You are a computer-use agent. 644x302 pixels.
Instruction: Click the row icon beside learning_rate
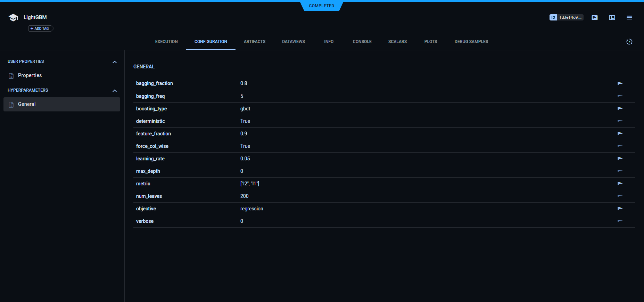[x=620, y=159]
